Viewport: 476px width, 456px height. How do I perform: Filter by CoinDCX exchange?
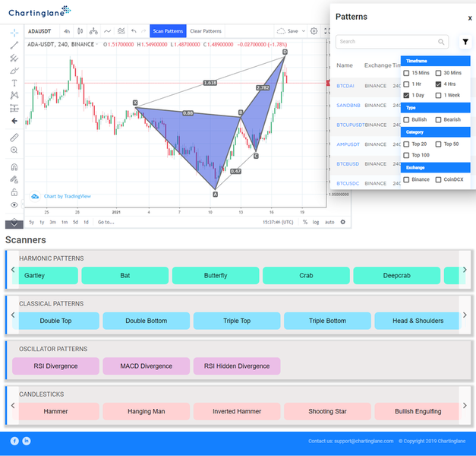point(438,179)
